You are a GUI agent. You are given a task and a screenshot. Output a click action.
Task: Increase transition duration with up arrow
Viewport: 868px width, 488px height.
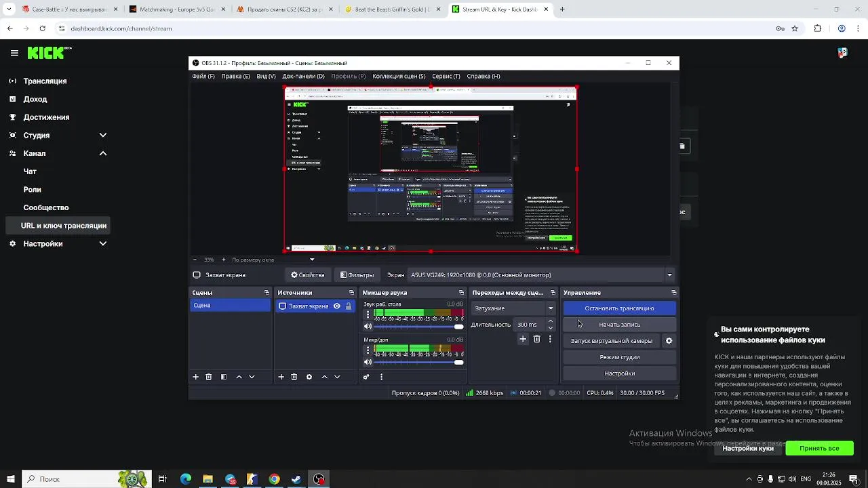550,321
